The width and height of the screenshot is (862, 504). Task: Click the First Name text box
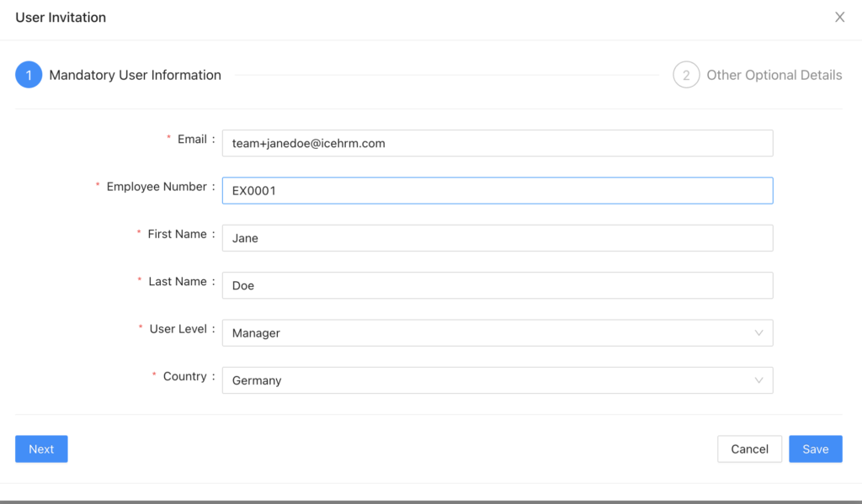click(x=497, y=238)
